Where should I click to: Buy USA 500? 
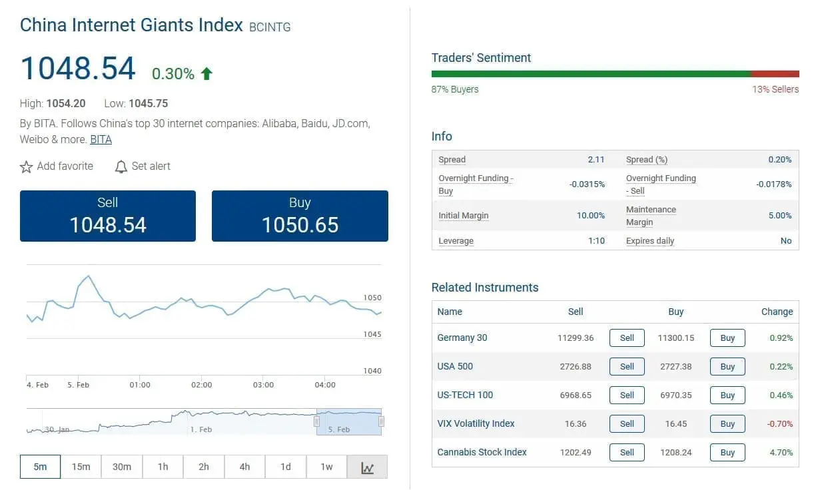pyautogui.click(x=727, y=366)
